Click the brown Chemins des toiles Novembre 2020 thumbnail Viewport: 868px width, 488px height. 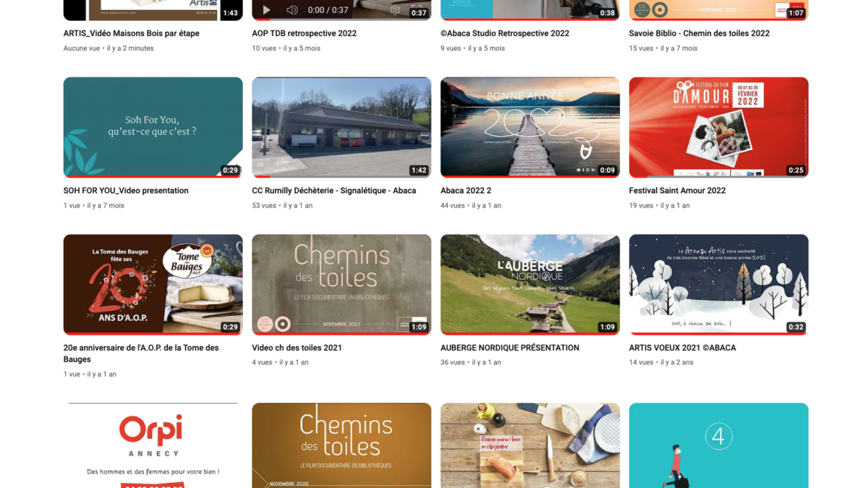[x=341, y=445]
